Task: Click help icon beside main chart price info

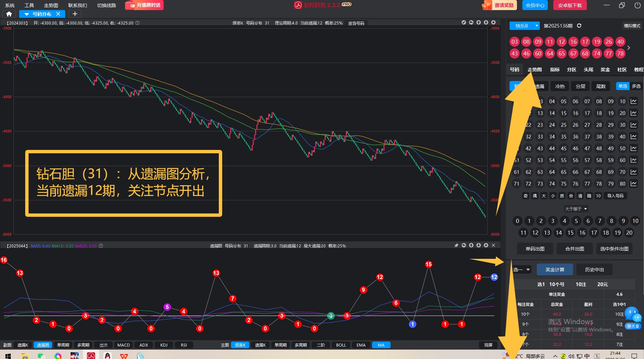Action: click(x=137, y=23)
